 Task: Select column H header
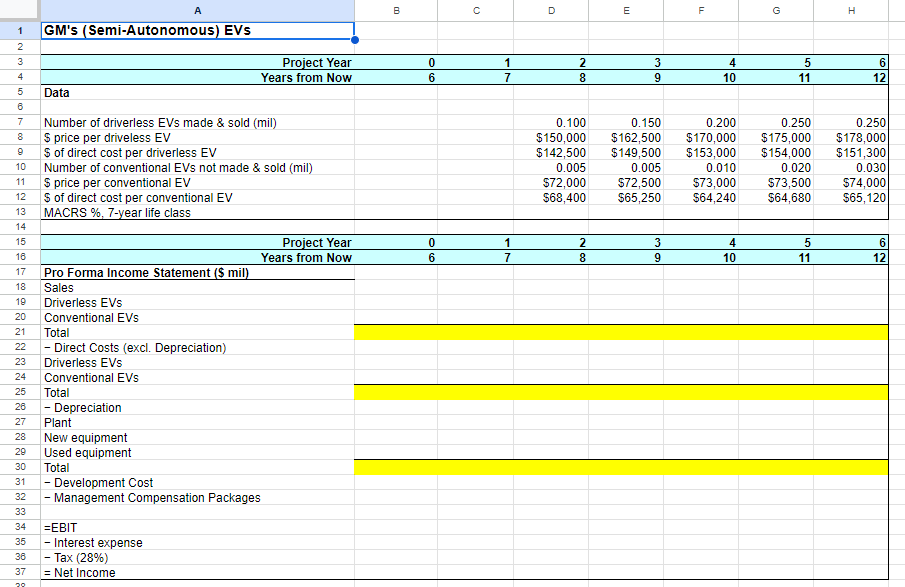coord(851,10)
